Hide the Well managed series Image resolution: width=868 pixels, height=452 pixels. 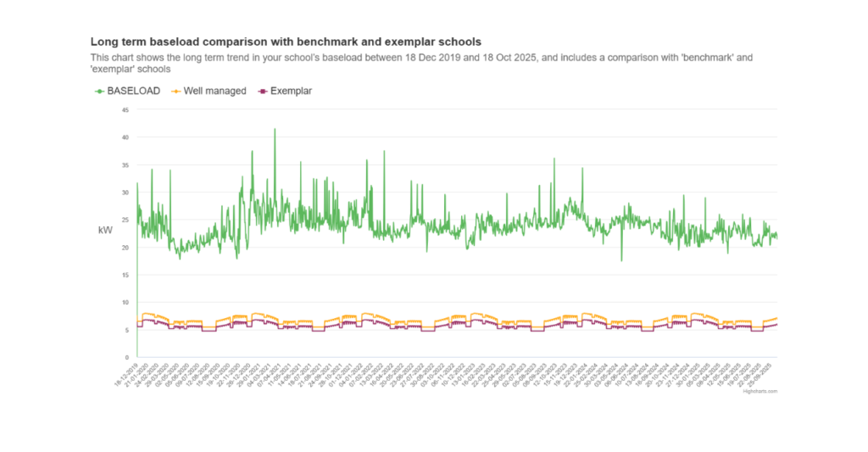tap(214, 91)
